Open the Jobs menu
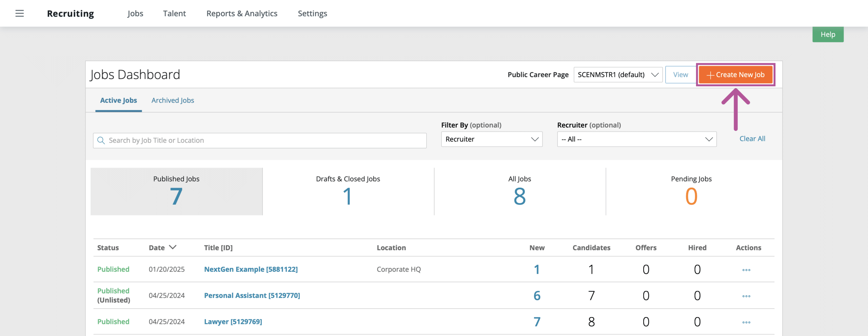The height and width of the screenshot is (336, 868). tap(135, 14)
